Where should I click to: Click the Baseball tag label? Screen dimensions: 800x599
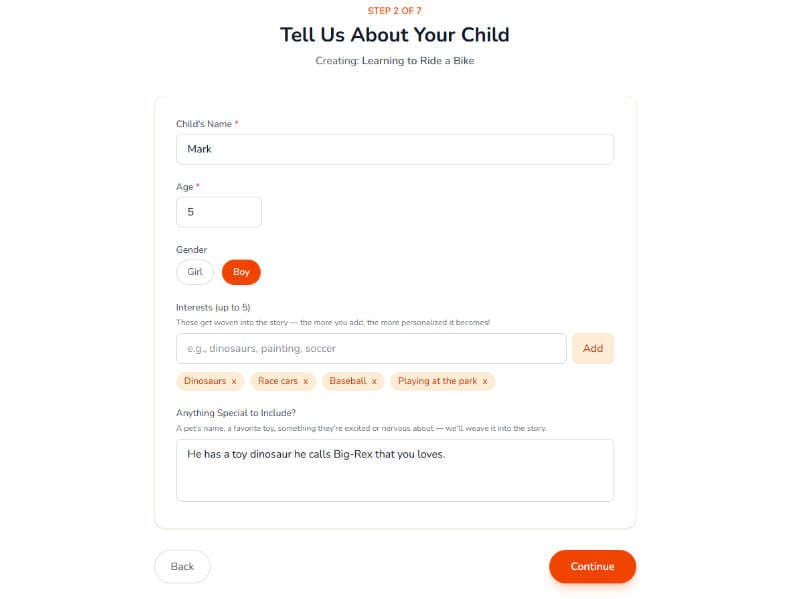[349, 381]
